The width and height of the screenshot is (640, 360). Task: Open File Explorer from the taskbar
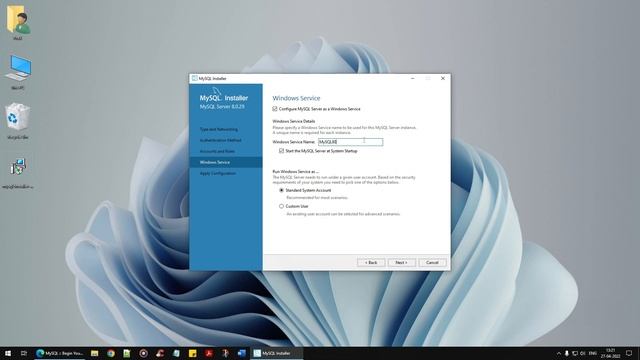(x=95, y=353)
